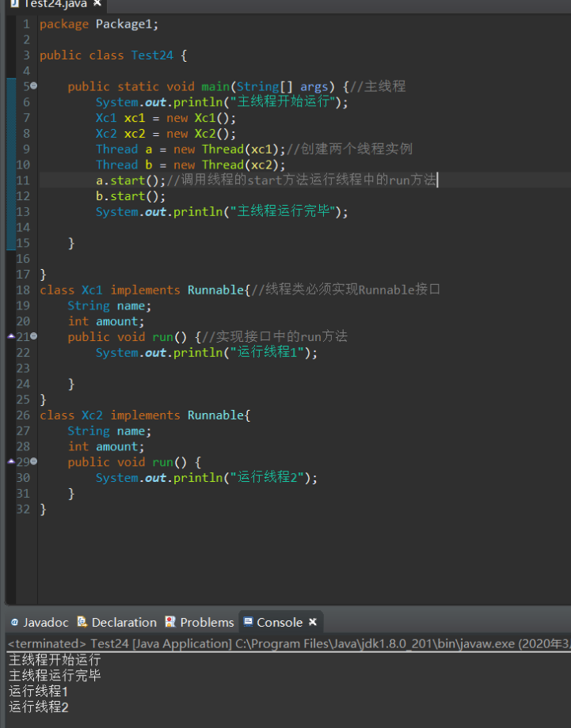Close the Test24.java editor tab
This screenshot has height=728, width=571.
pyautogui.click(x=97, y=3)
